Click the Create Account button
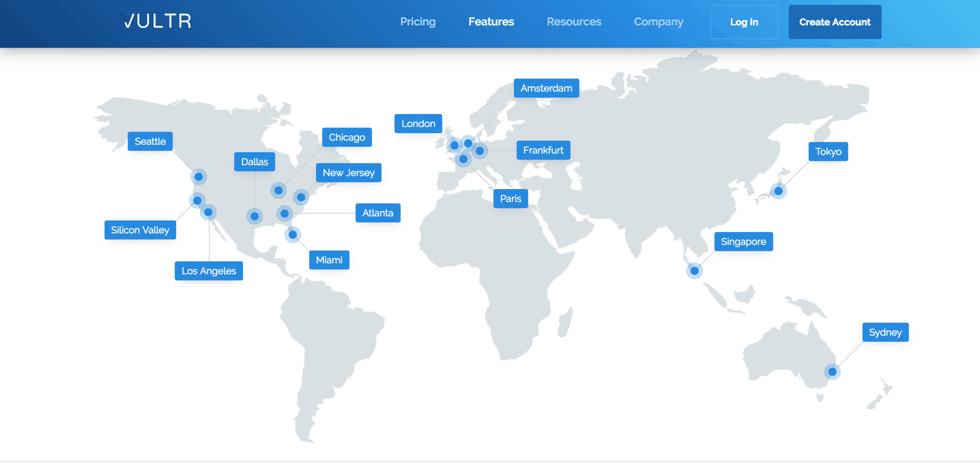This screenshot has width=980, height=464. click(835, 22)
